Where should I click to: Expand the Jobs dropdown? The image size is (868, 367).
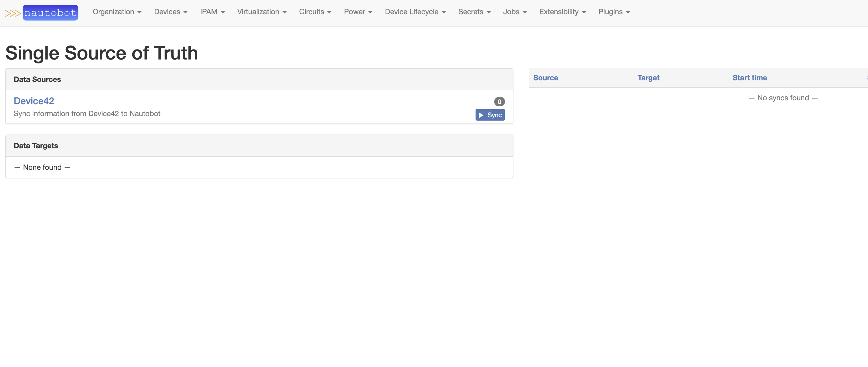514,12
